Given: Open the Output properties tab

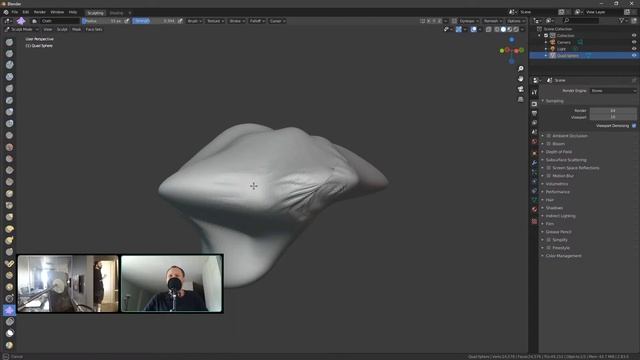Looking at the screenshot, I should pos(534,113).
